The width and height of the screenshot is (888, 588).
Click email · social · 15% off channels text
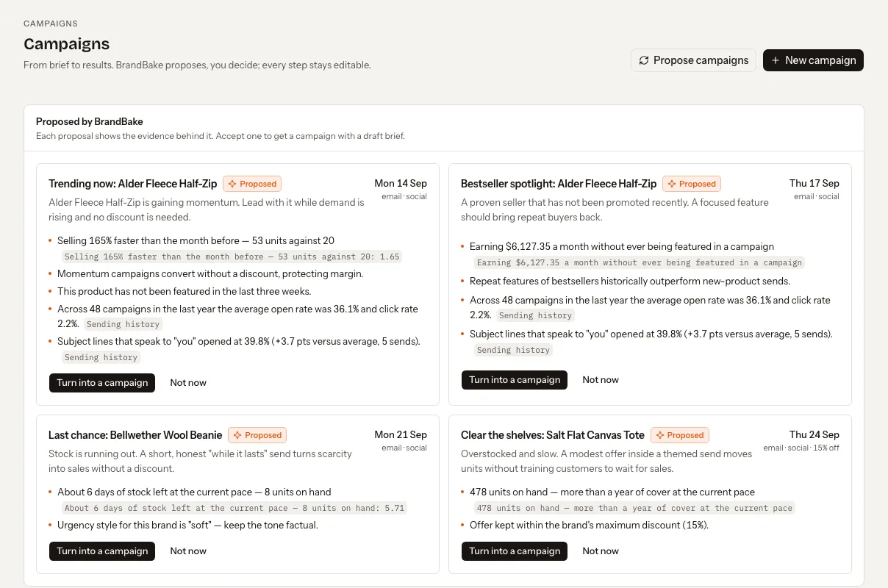801,448
